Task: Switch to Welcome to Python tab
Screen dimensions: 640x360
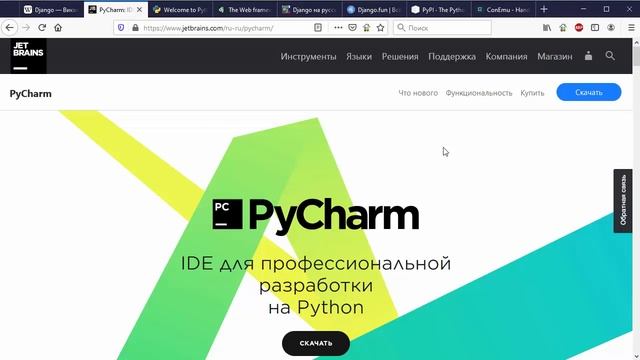Action: tap(180, 9)
